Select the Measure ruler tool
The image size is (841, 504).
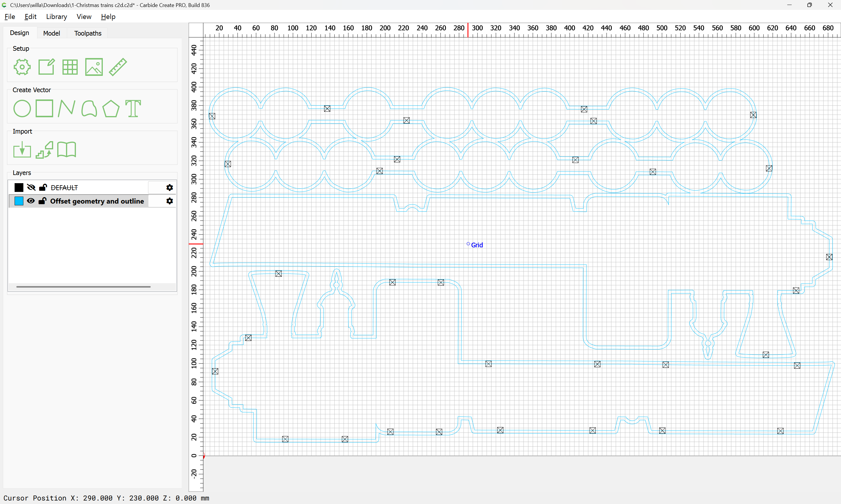coord(118,67)
